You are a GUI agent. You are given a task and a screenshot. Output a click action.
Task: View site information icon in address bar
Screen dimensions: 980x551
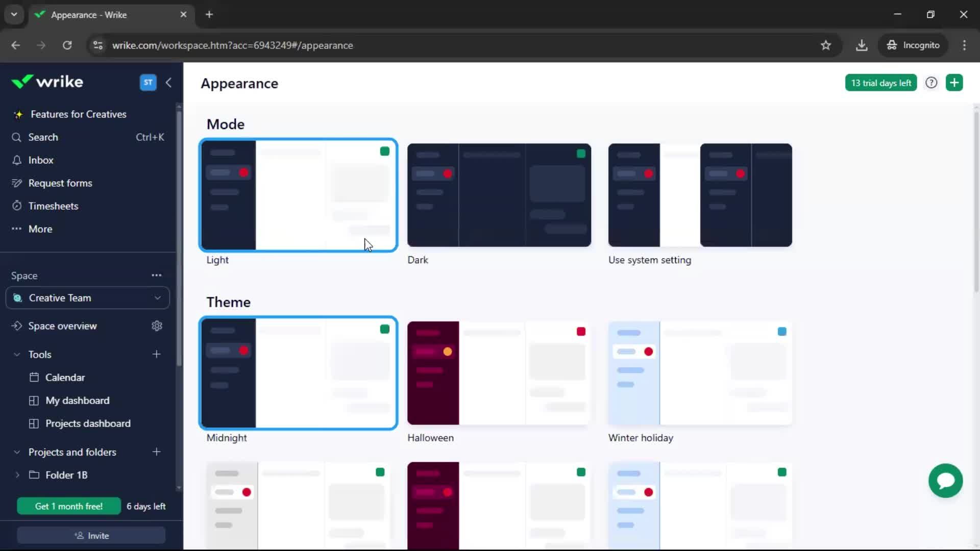(98, 45)
